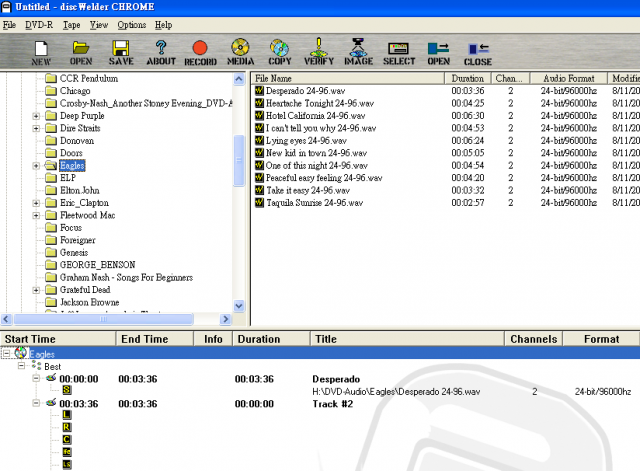Click the track icon at start 00:00:00

(x=51, y=378)
